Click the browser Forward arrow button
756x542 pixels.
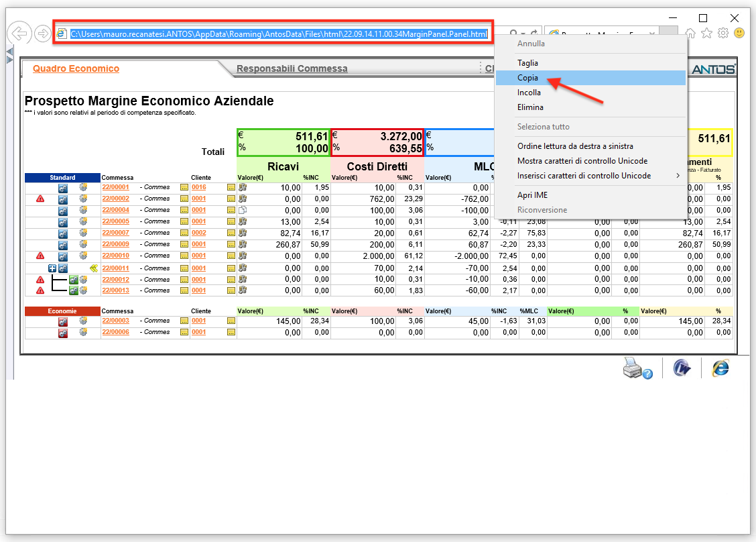[x=43, y=34]
